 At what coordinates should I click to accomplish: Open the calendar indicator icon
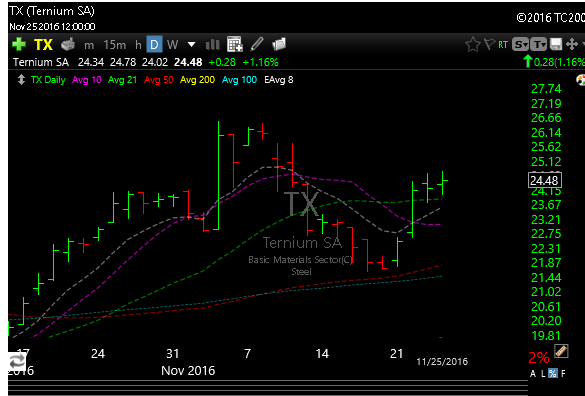click(235, 44)
